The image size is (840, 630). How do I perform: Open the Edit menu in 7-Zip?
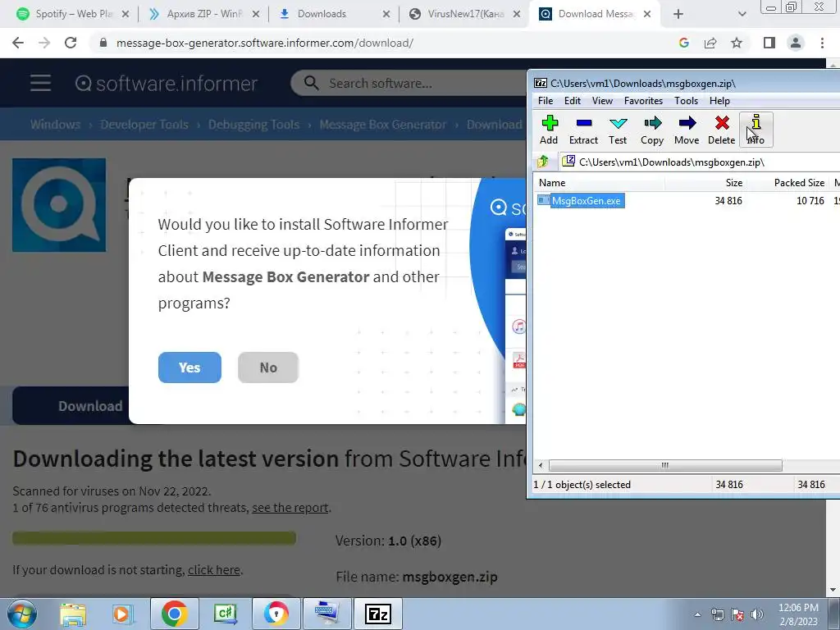tap(572, 101)
